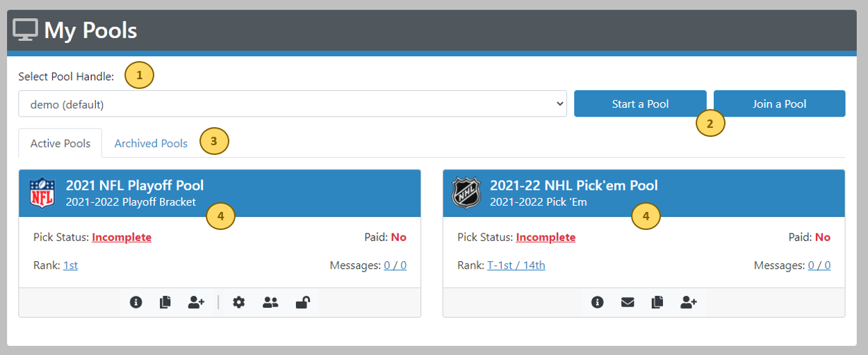Viewport: 868px width, 355px height.
Task: Switch to the Archived Pools tab
Action: [x=151, y=144]
